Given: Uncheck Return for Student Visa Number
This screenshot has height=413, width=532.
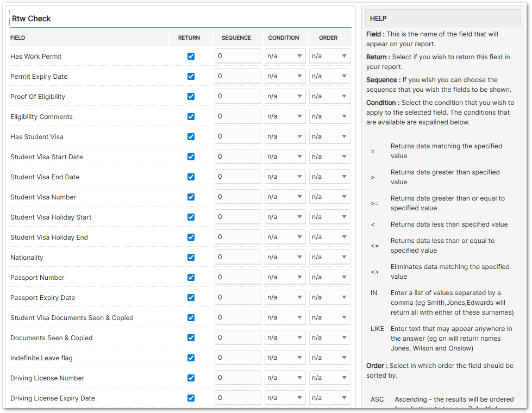Looking at the screenshot, I should [x=191, y=197].
